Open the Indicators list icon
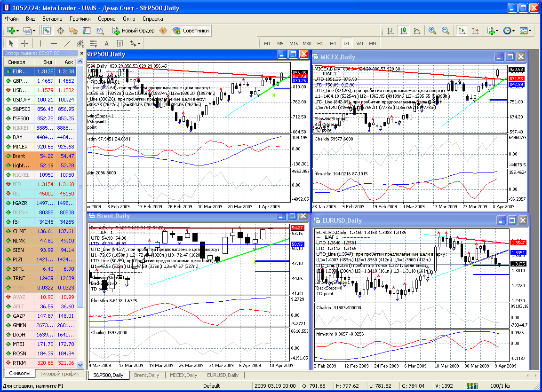 [x=491, y=31]
